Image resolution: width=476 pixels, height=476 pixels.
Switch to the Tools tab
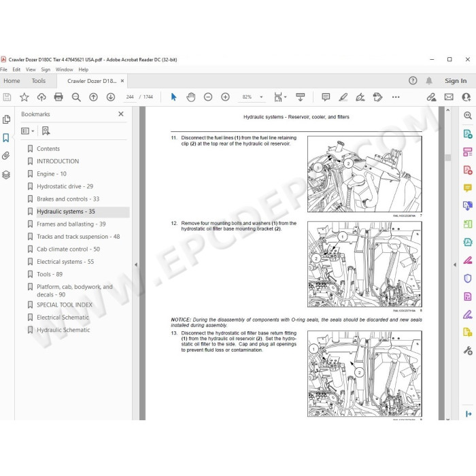click(39, 81)
